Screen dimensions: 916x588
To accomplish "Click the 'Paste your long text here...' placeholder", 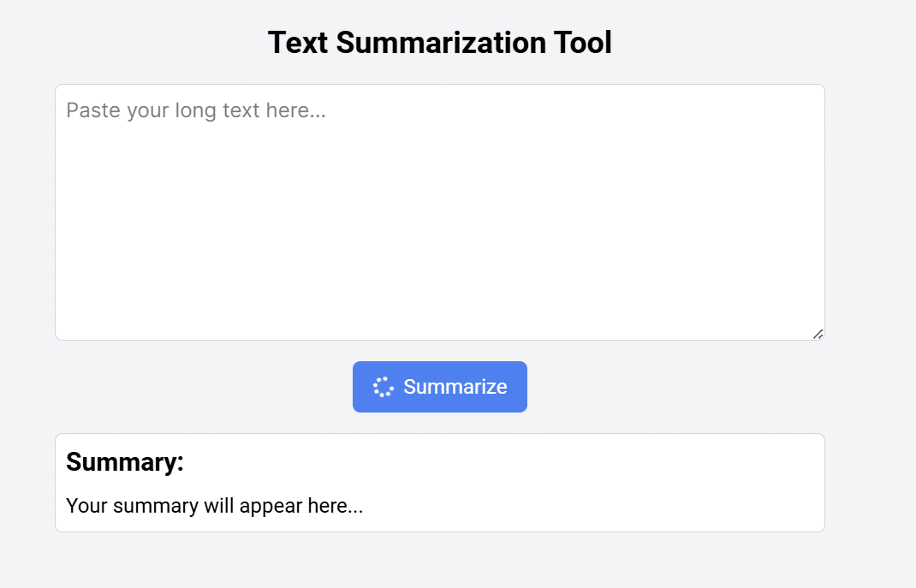I will (x=196, y=110).
